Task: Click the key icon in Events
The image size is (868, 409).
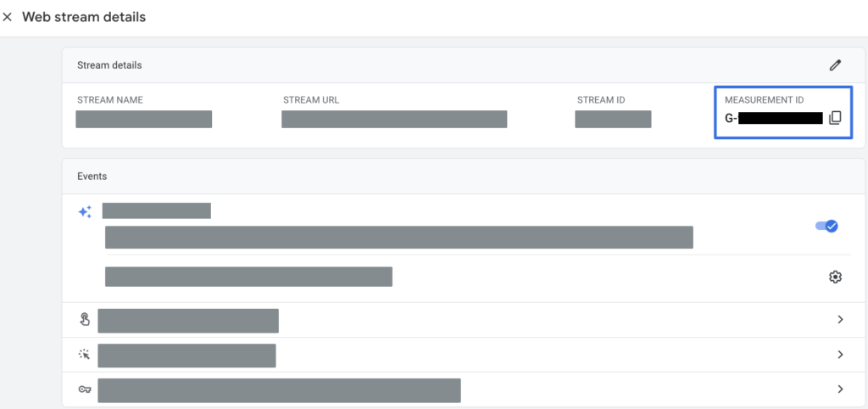Action: [x=84, y=389]
